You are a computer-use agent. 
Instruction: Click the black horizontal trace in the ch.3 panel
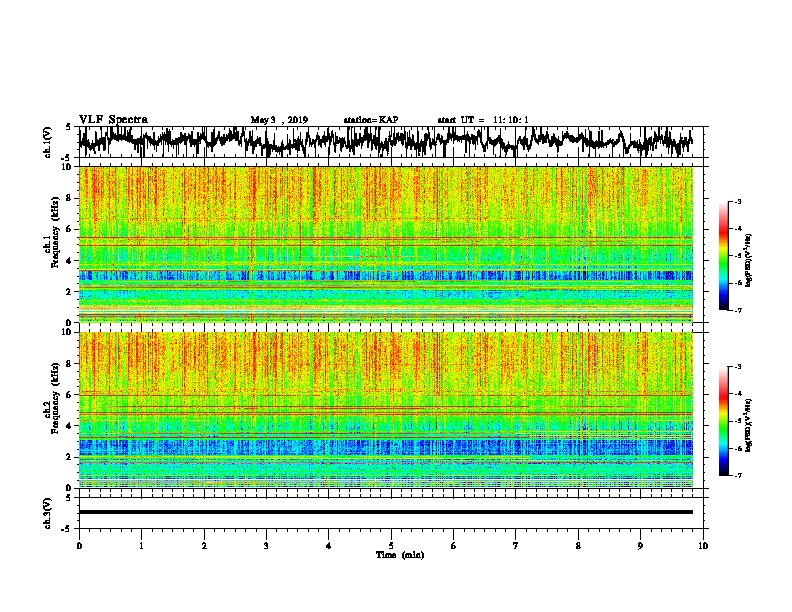[x=386, y=512]
